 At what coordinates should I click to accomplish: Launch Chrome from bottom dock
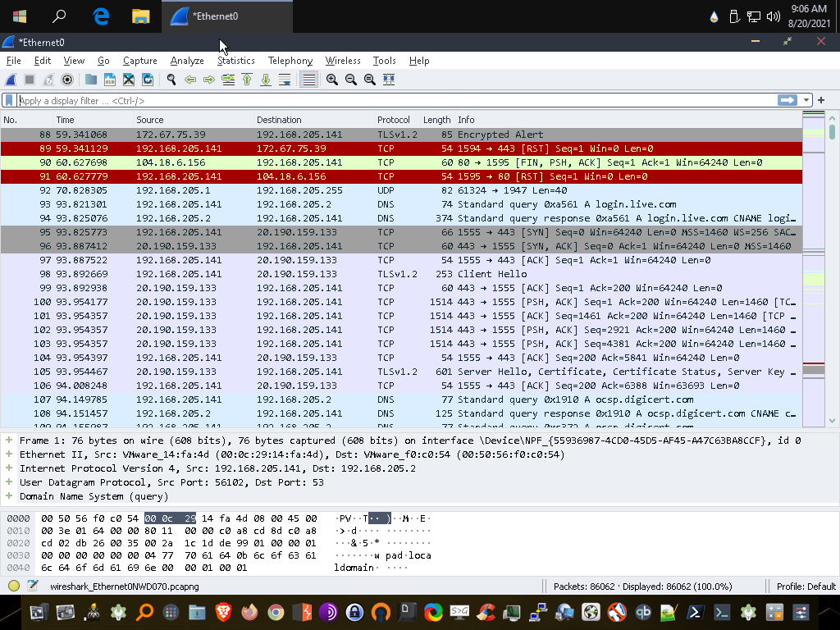point(276,612)
